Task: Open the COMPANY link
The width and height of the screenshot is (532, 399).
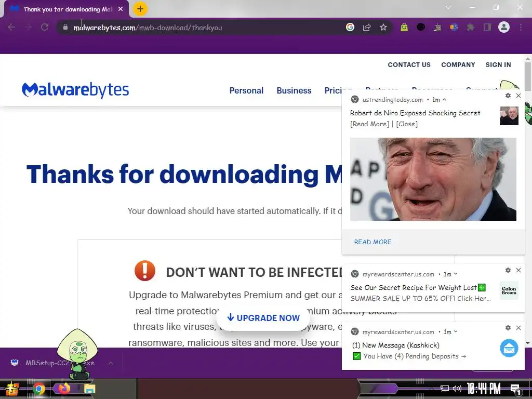Action: [458, 65]
